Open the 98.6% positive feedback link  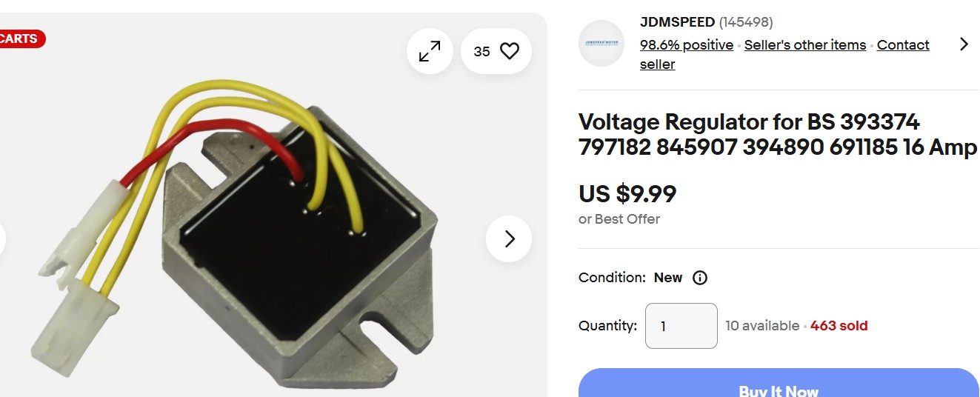point(687,45)
